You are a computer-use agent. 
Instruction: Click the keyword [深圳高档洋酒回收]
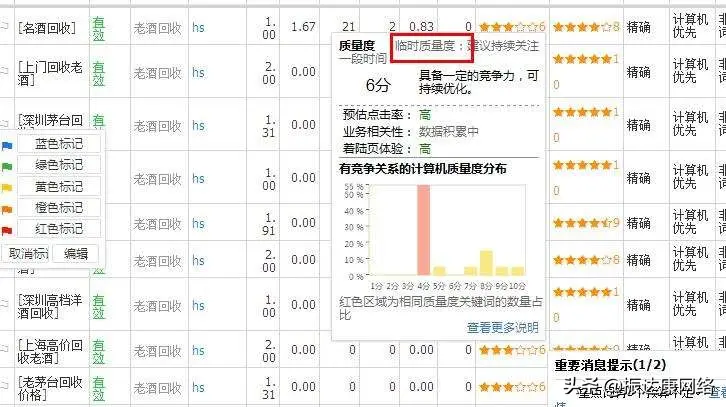[x=50, y=306]
